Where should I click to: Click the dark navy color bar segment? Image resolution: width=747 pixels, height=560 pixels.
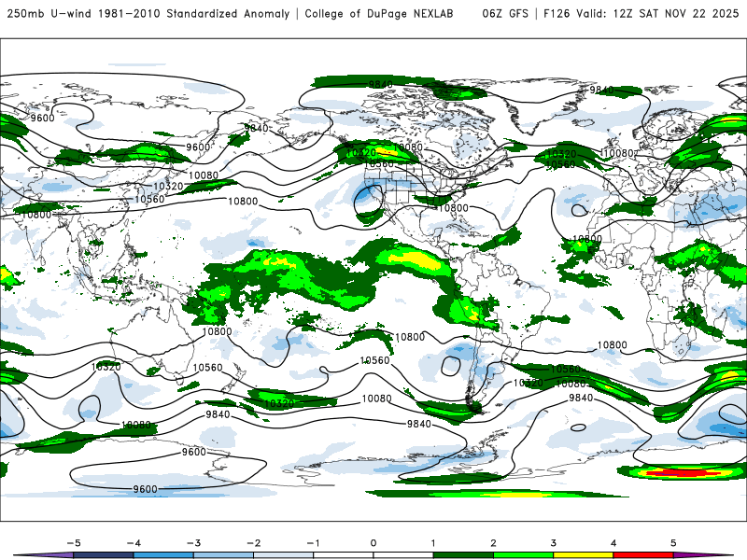coord(104,555)
